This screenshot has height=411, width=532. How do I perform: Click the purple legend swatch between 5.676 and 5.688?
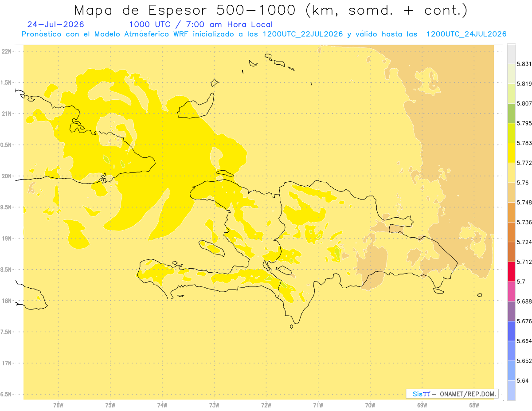coord(511,311)
